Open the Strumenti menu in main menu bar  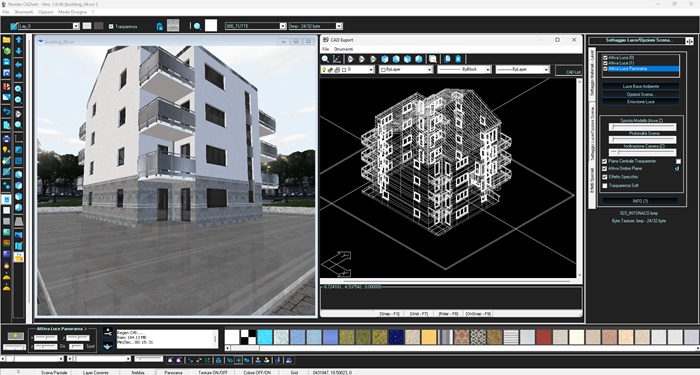pyautogui.click(x=24, y=12)
